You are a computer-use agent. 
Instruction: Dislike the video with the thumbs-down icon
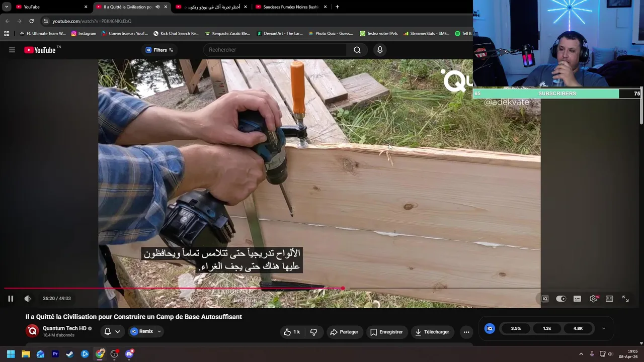click(314, 332)
